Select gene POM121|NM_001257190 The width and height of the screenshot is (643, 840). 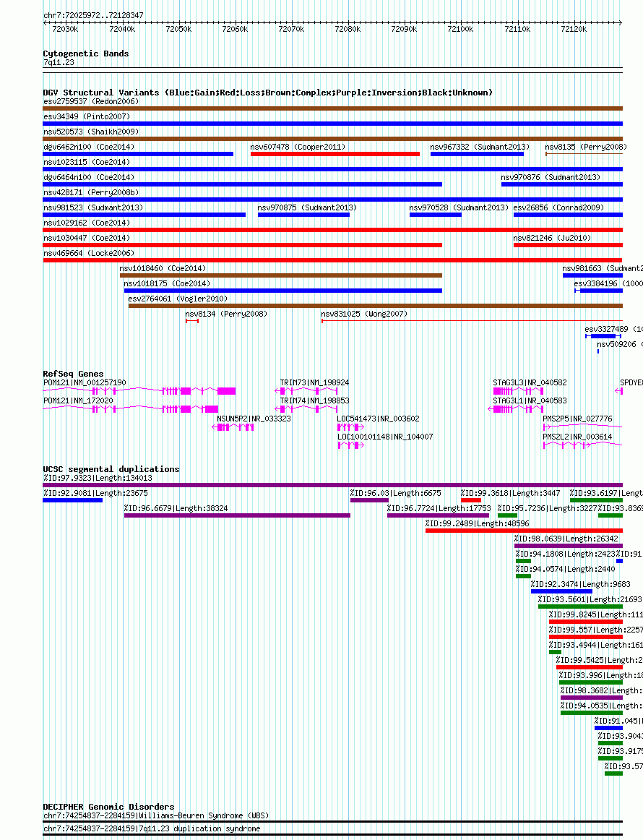[x=85, y=382]
